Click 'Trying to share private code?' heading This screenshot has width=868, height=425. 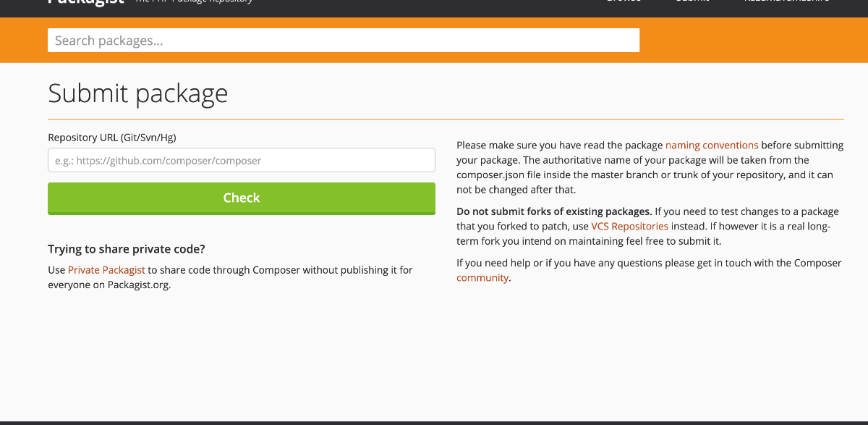127,249
